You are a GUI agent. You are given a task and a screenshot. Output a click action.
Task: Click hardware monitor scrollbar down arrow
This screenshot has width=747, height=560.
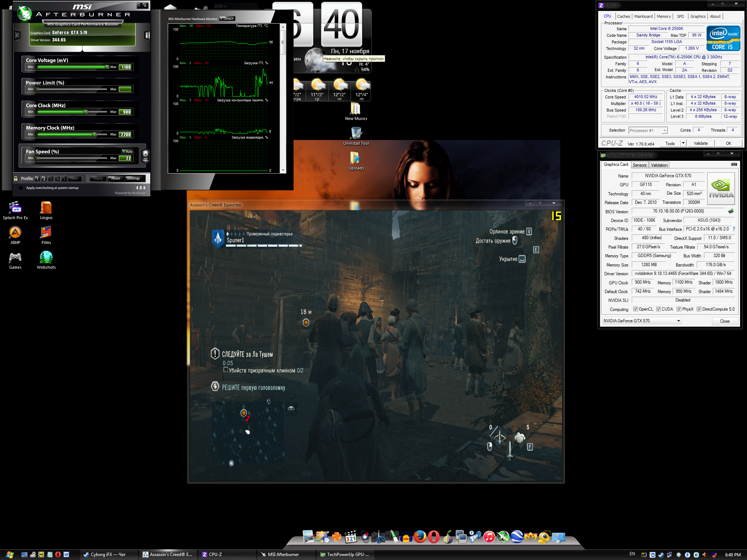tap(283, 170)
